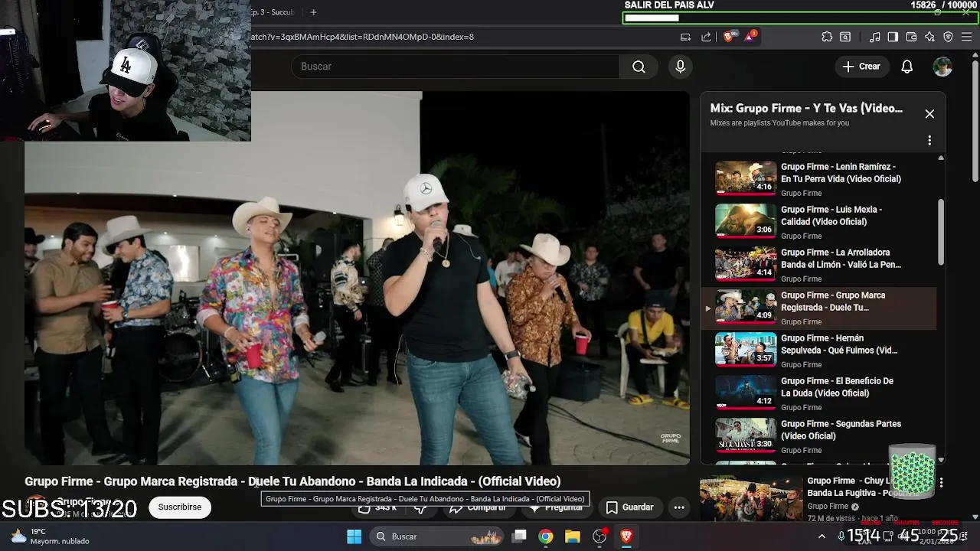Toggle the browser sidebar panel icon
980x551 pixels.
(893, 37)
